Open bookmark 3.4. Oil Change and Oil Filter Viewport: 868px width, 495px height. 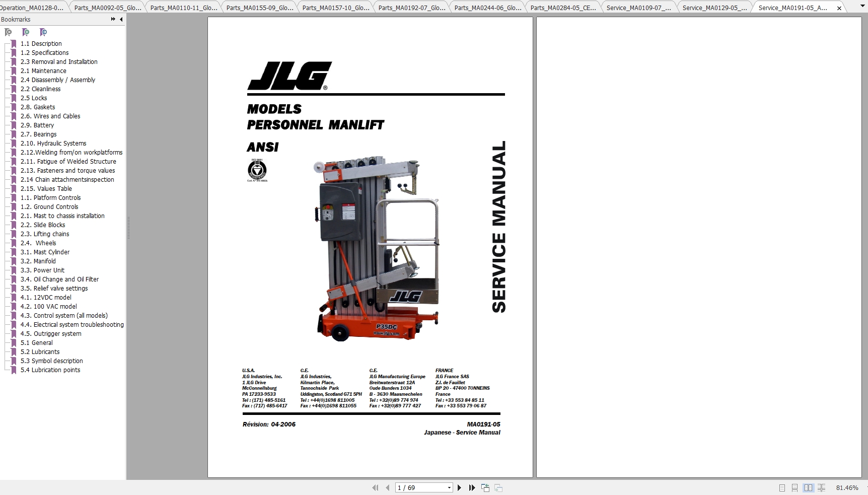60,279
